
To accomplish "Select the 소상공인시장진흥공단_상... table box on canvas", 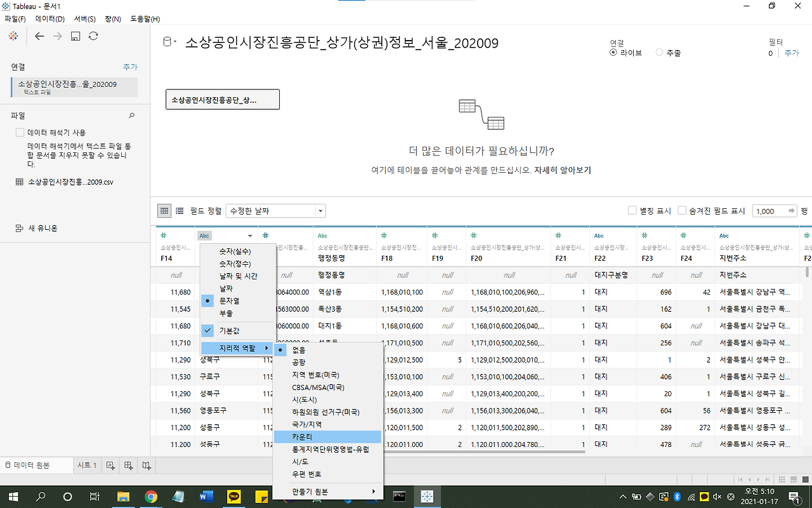I will [x=223, y=100].
